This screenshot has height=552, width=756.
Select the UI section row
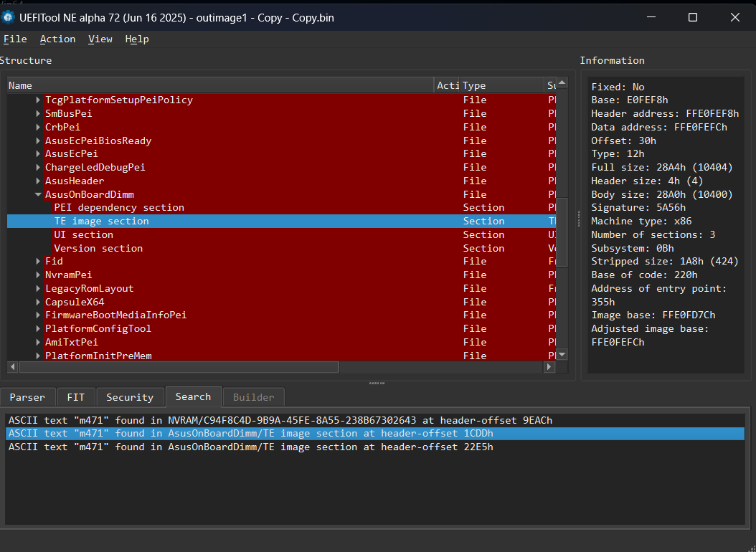[282, 234]
